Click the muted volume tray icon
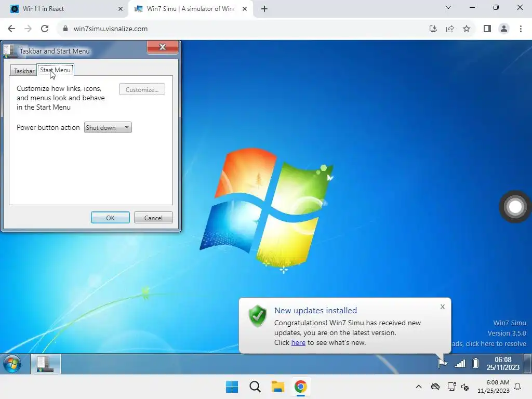 [x=465, y=387]
